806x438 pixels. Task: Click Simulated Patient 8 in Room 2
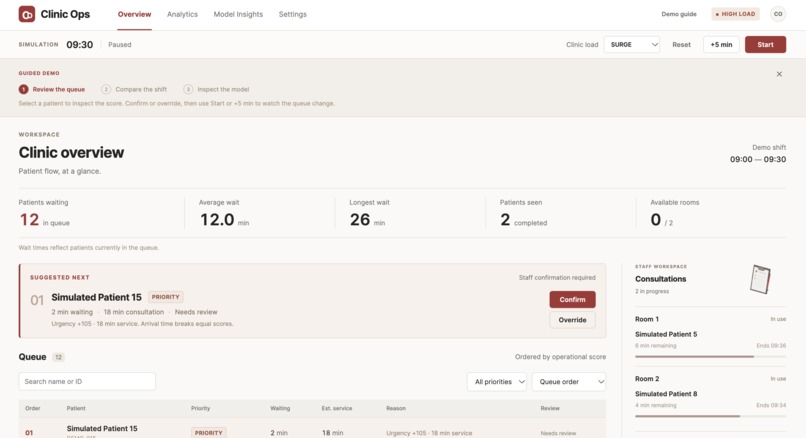click(x=666, y=394)
